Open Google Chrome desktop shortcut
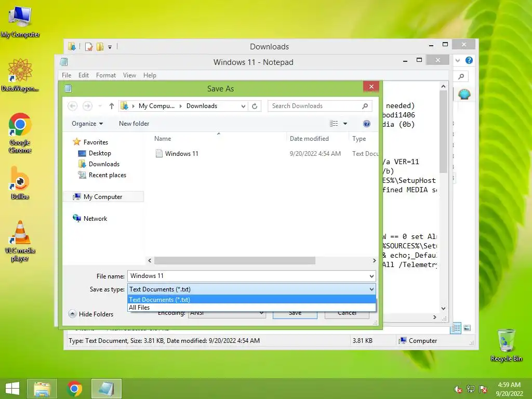This screenshot has width=532, height=399. pyautogui.click(x=20, y=132)
